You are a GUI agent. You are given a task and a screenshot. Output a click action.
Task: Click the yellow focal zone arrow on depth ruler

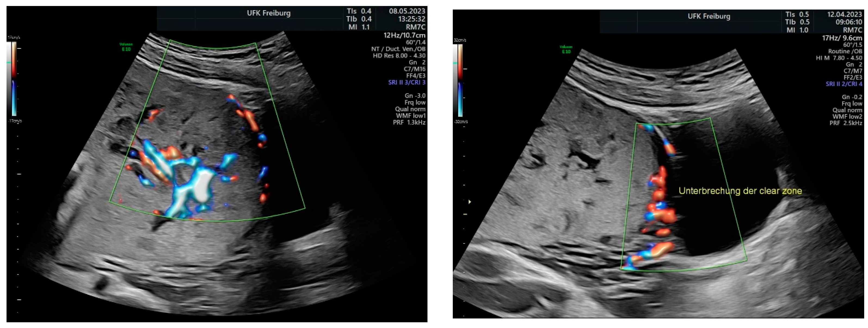pyautogui.click(x=469, y=202)
